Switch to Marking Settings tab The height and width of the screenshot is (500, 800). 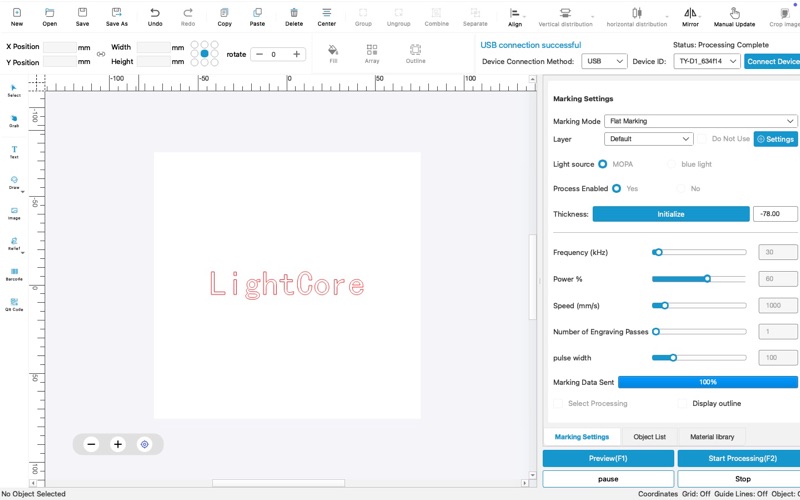[582, 437]
